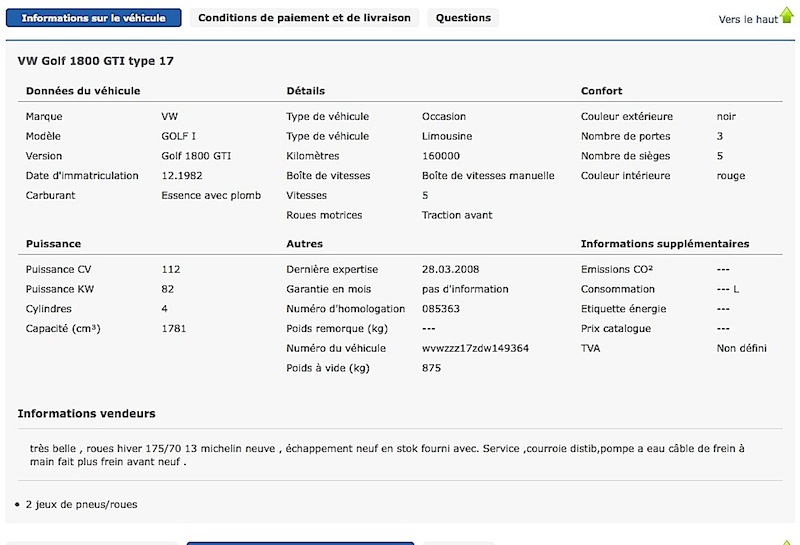Click the Date d'immatriculation label
800x545 pixels.
tap(82, 176)
